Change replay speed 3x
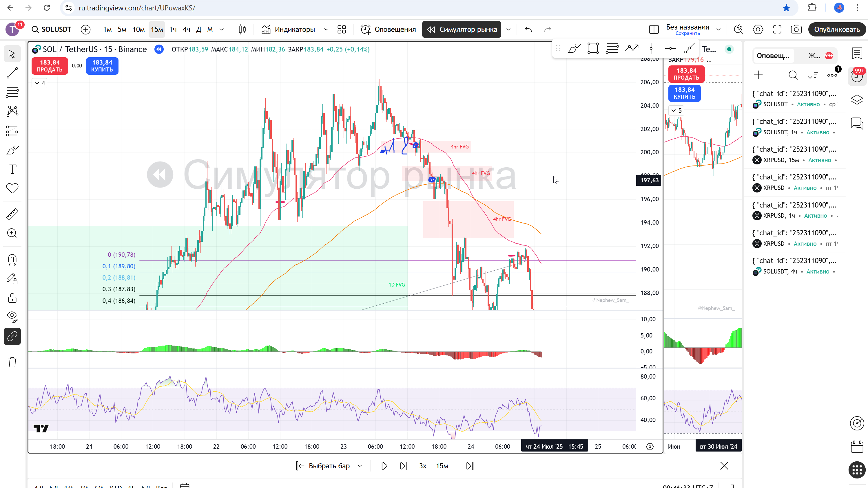The image size is (868, 488). click(x=422, y=466)
